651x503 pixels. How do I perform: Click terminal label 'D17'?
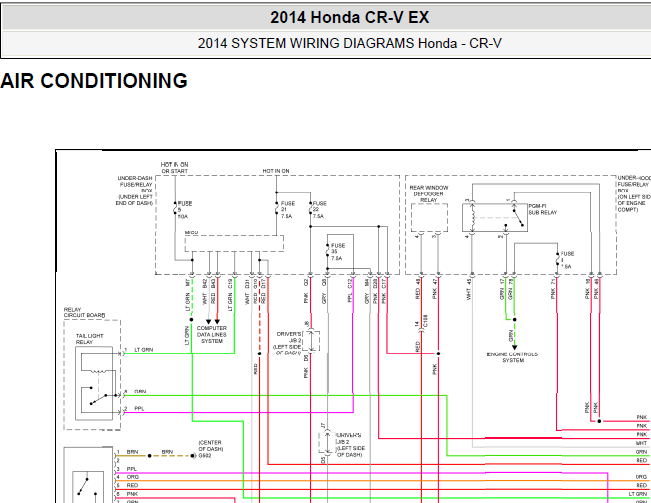264,283
